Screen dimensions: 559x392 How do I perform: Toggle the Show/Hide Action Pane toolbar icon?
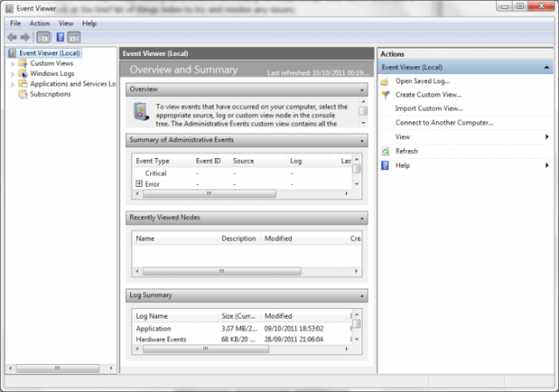pyautogui.click(x=74, y=37)
